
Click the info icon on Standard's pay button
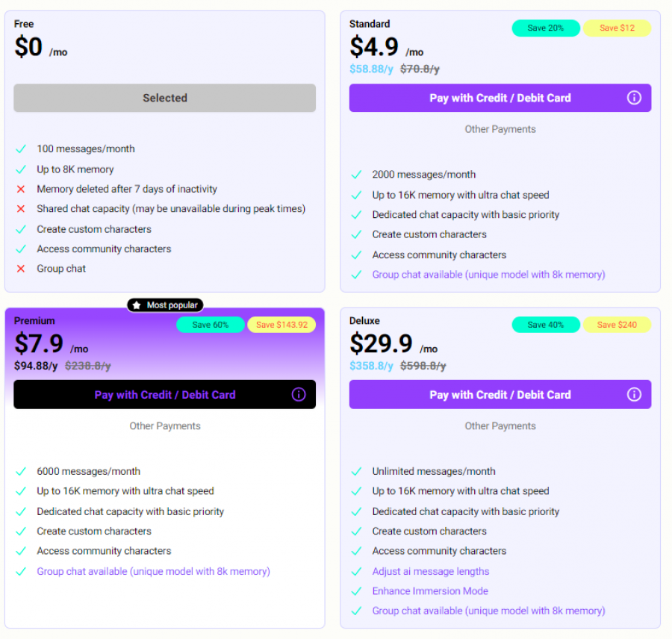[634, 98]
